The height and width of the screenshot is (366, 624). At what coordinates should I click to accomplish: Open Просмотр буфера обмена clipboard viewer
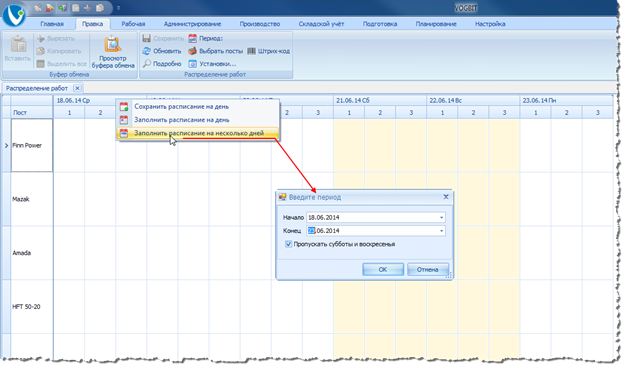[113, 52]
